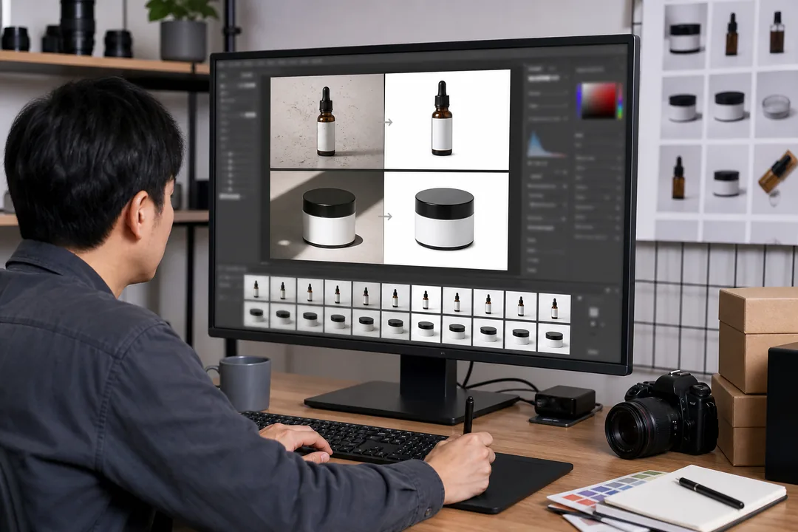Image resolution: width=798 pixels, height=532 pixels.
Task: Select the edited dropper bottle on white background
Action: (447, 120)
